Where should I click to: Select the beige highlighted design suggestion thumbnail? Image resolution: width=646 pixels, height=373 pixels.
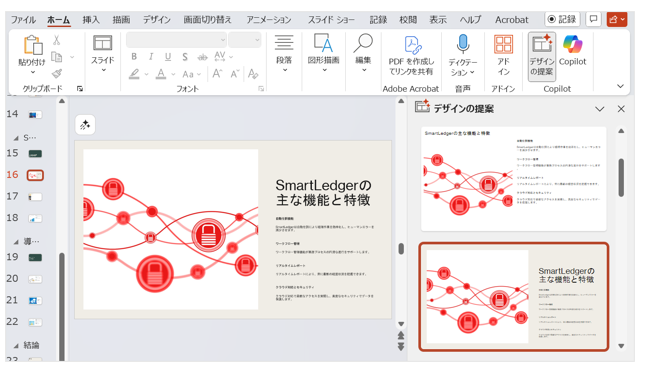[514, 297]
